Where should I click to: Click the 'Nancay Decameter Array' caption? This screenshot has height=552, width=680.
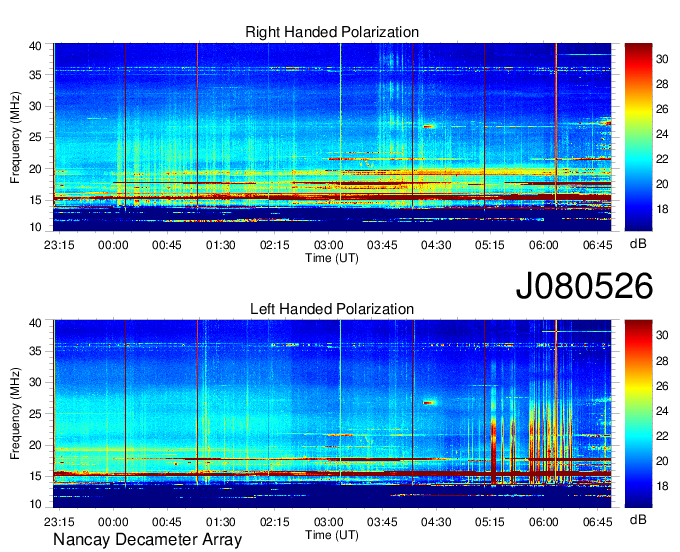click(x=147, y=540)
